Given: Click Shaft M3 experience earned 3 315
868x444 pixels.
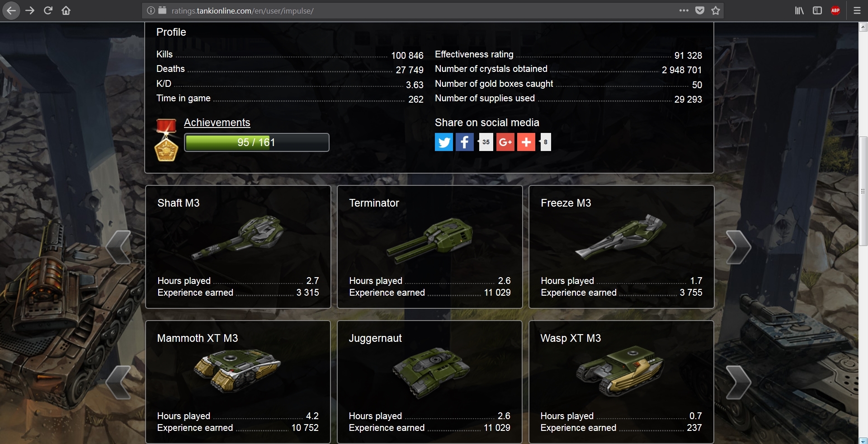Looking at the screenshot, I should [307, 293].
